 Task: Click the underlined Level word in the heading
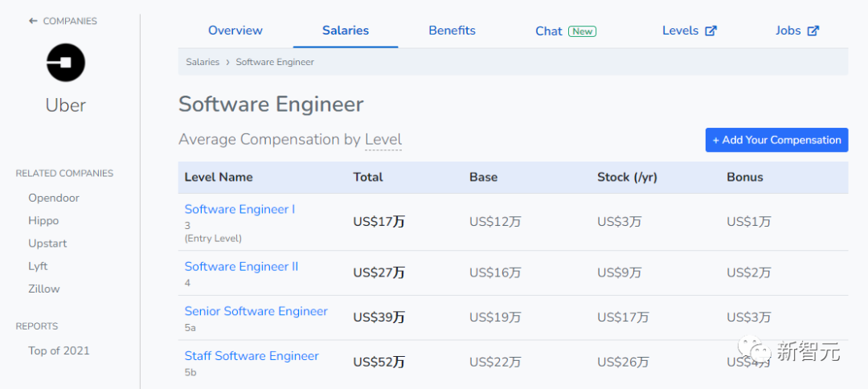point(383,140)
